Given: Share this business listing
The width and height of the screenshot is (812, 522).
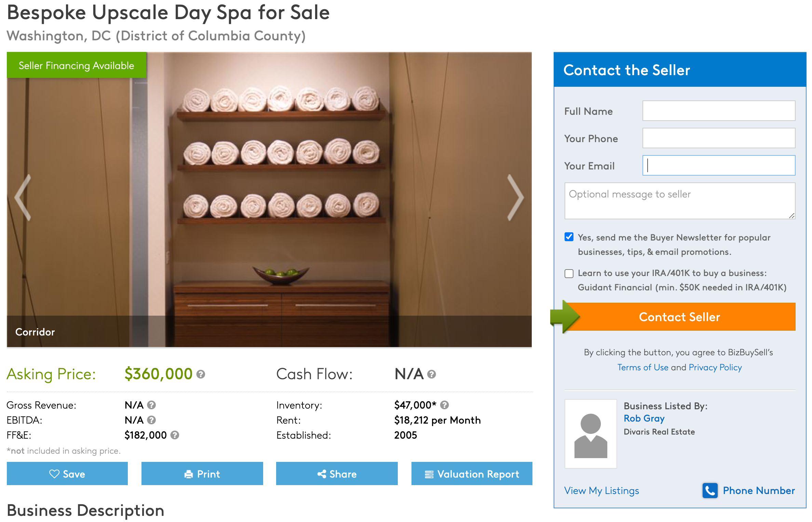Looking at the screenshot, I should click(337, 474).
